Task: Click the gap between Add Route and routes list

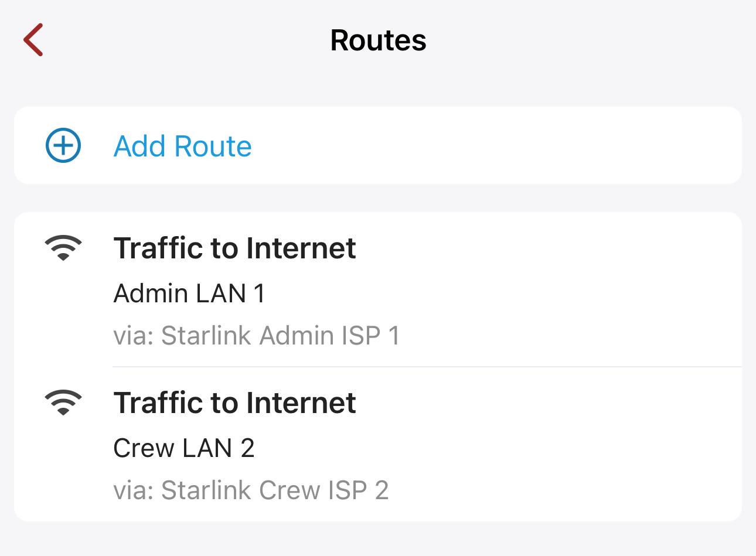Action: pos(378,198)
